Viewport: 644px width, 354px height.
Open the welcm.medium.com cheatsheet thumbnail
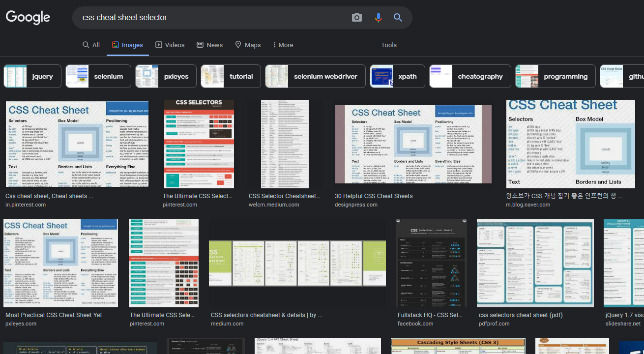(x=285, y=144)
